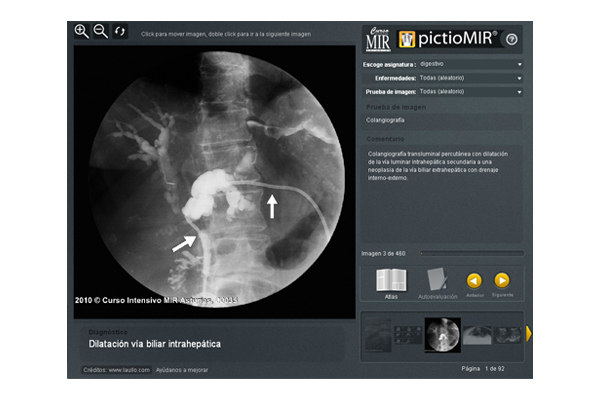Reset image view with the rotate arrows icon
This screenshot has width=600, height=400.
[x=120, y=31]
